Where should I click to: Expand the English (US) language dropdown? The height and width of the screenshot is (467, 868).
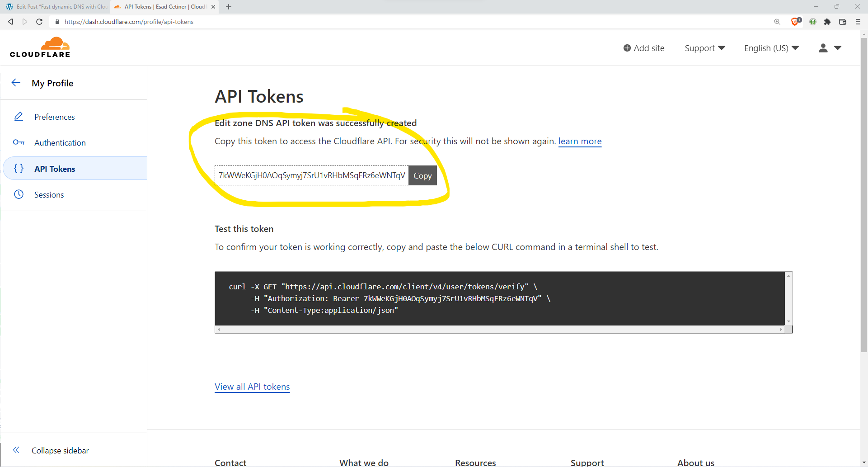click(771, 48)
